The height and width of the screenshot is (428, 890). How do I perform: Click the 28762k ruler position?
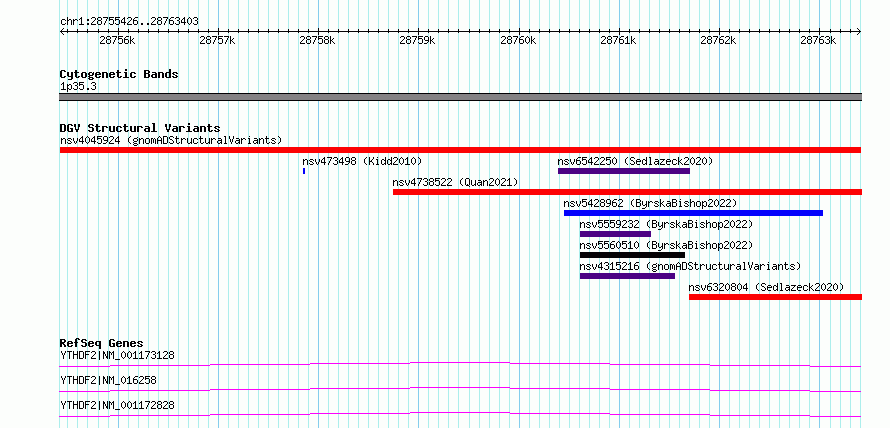pyautogui.click(x=719, y=41)
